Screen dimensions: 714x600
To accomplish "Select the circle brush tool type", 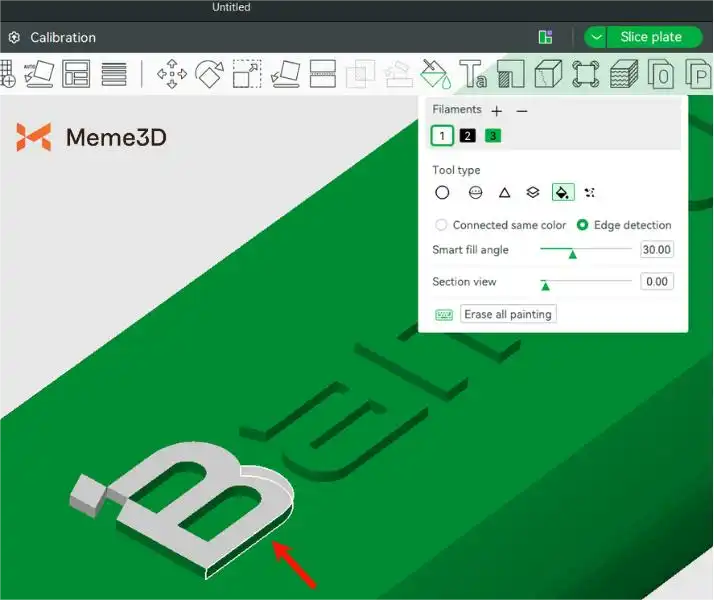I will pos(442,193).
